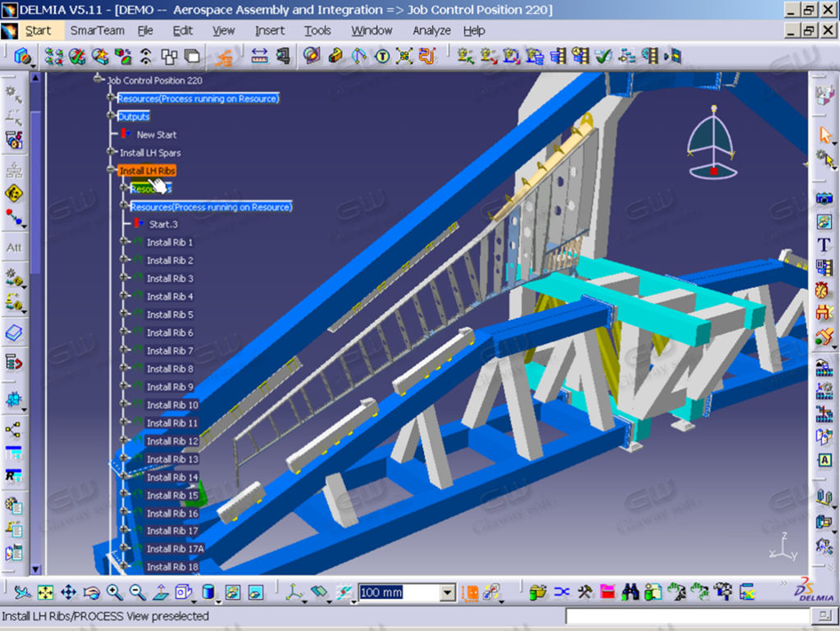Click the green checkmark icon in top toolbar
840x631 pixels.
click(604, 56)
